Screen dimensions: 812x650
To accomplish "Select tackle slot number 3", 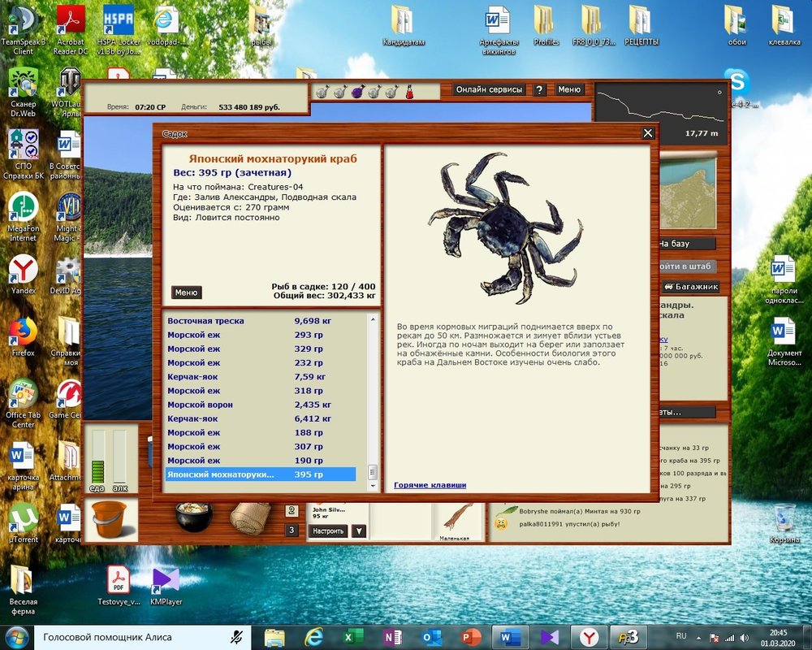I will click(x=292, y=531).
